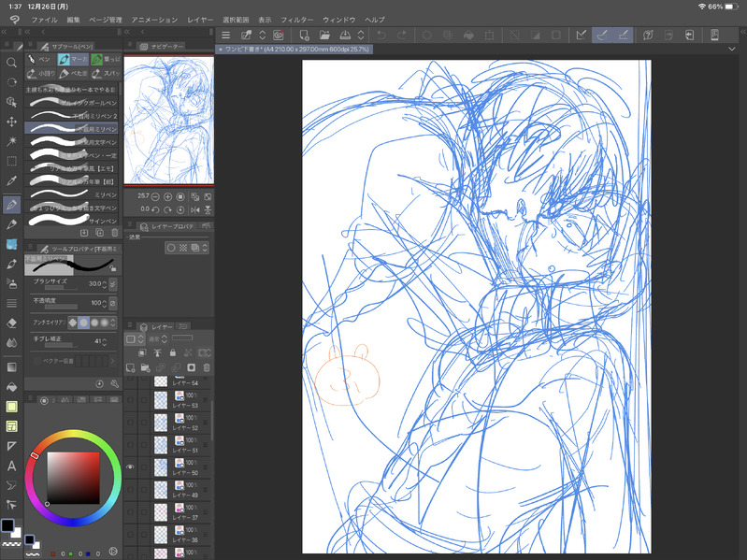Adjust brush size stepper arrows
Image resolution: width=747 pixels, height=560 pixels.
tap(105, 284)
